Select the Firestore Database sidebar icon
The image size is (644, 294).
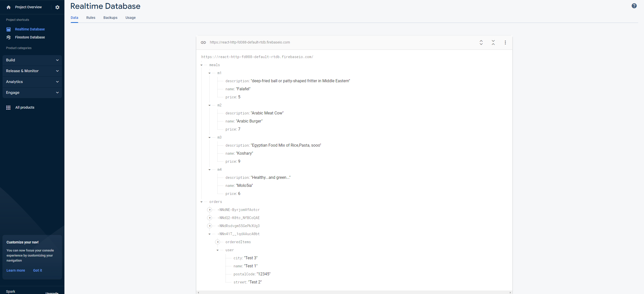tap(9, 37)
